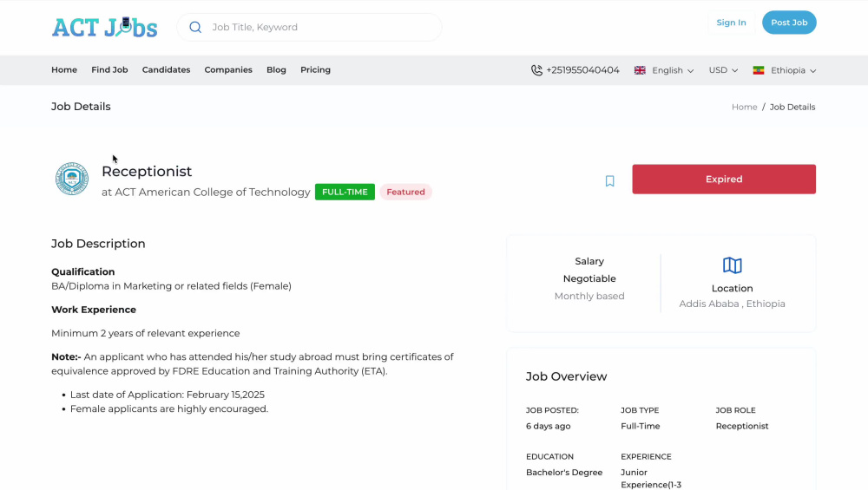Image resolution: width=868 pixels, height=490 pixels.
Task: Open the Pricing menu item
Action: pyautogui.click(x=316, y=69)
